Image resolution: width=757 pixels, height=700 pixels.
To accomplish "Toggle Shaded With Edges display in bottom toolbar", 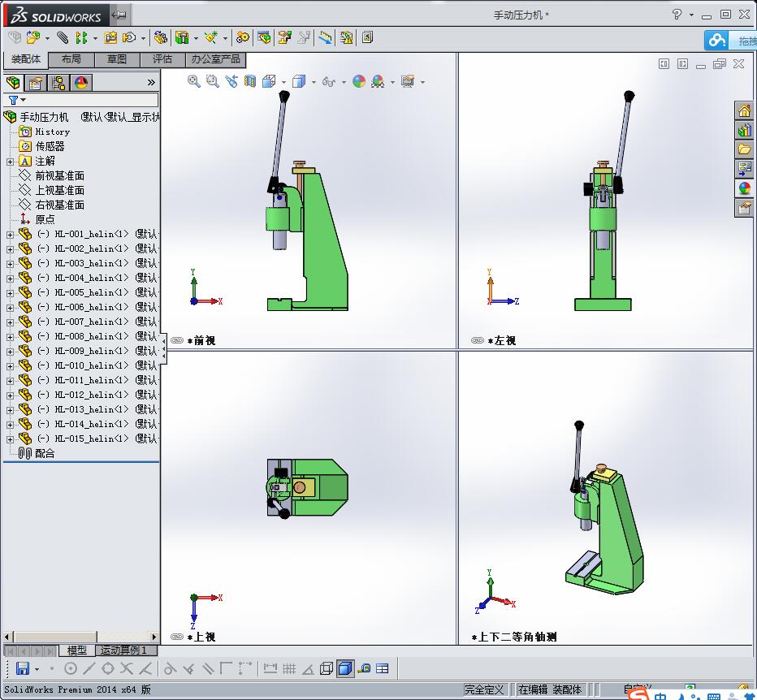I will click(345, 668).
